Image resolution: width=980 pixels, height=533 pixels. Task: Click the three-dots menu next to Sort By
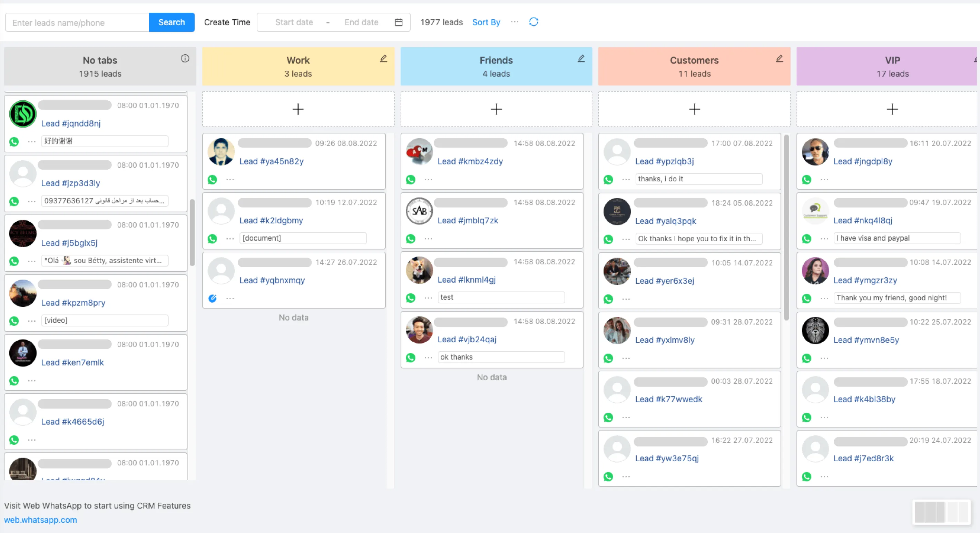[515, 22]
